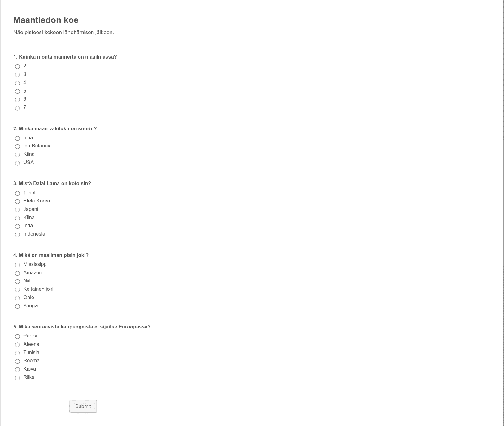Image resolution: width=504 pixels, height=426 pixels.
Task: Pick Indonesia as the answer
Action: pos(17,235)
